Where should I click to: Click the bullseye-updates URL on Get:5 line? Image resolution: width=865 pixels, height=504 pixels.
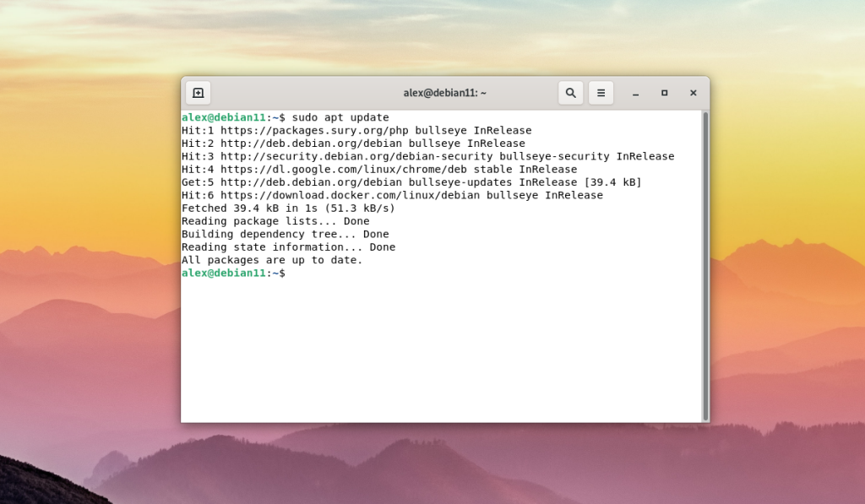[311, 182]
